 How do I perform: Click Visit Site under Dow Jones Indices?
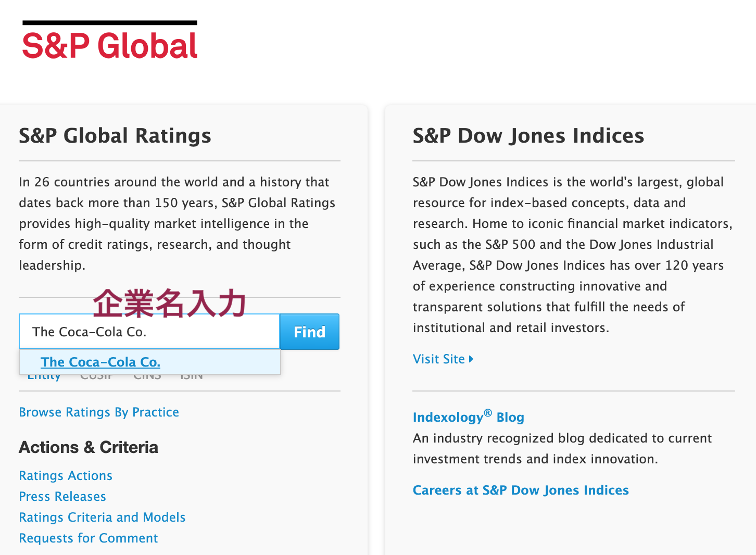point(443,359)
